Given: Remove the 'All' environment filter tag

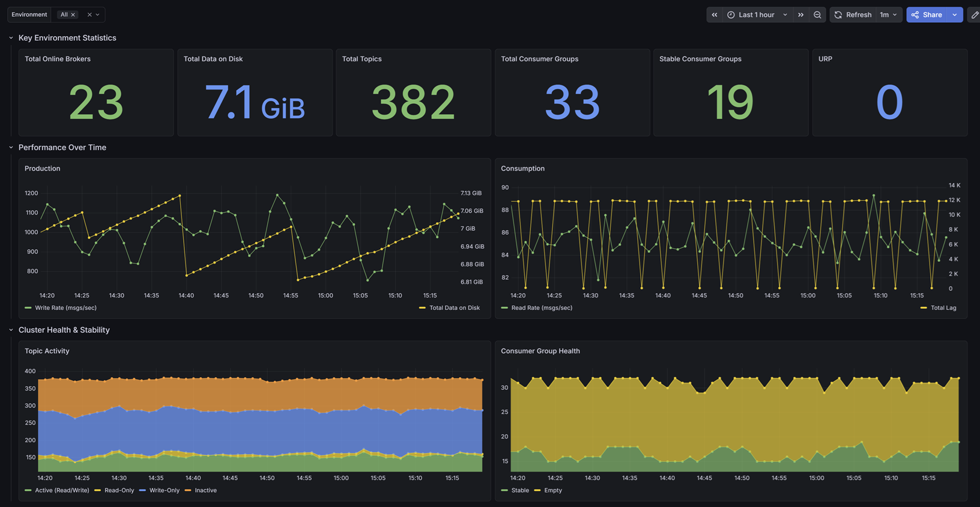Looking at the screenshot, I should coord(73,14).
